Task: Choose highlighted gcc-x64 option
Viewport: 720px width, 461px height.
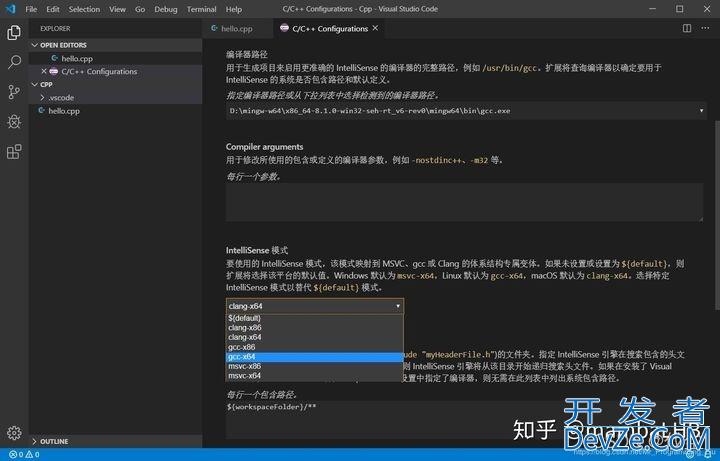Action: (315, 357)
